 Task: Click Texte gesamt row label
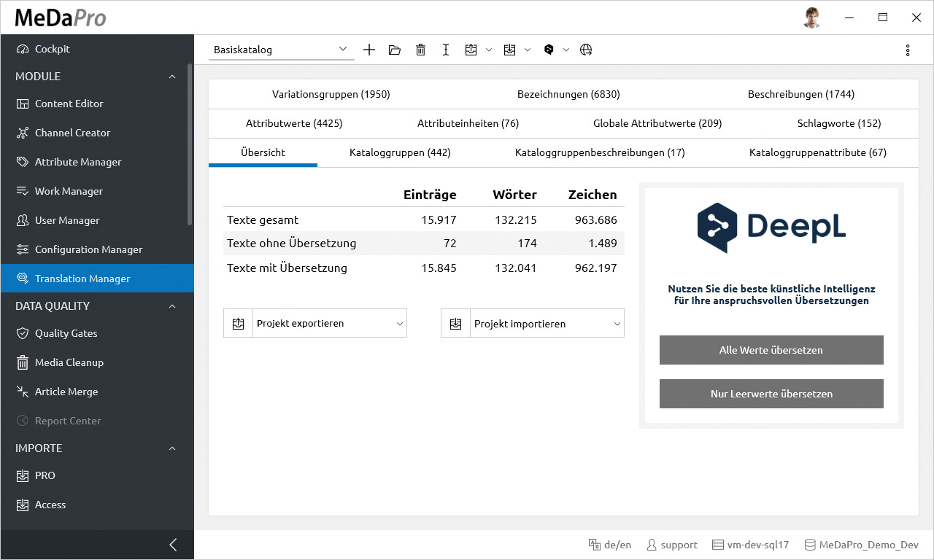[263, 219]
